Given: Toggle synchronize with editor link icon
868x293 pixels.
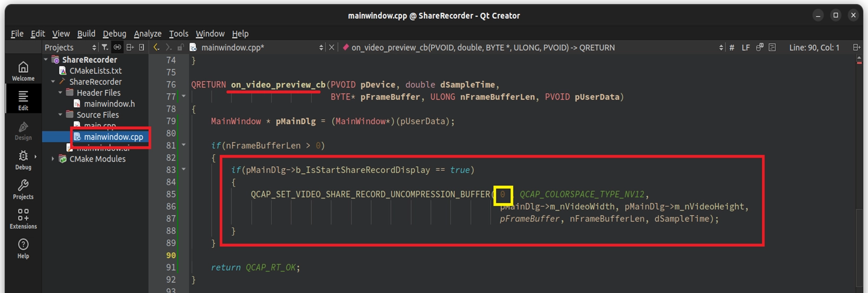Looking at the screenshot, I should (117, 48).
